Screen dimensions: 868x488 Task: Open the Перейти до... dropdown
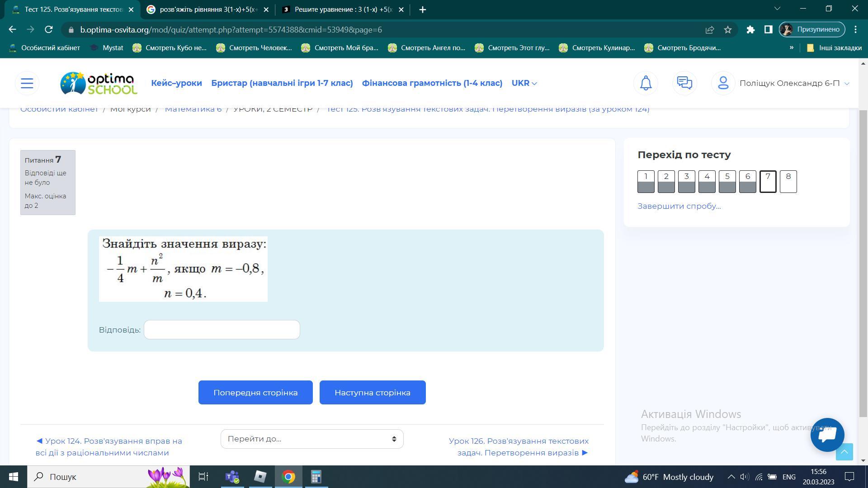(312, 439)
